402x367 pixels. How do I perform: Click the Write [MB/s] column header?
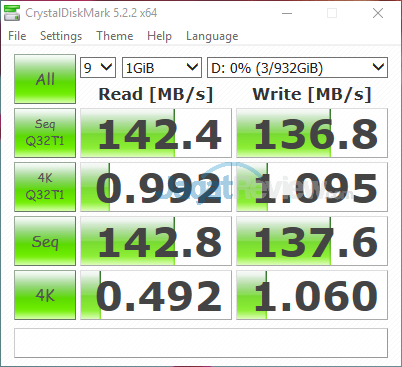312,94
